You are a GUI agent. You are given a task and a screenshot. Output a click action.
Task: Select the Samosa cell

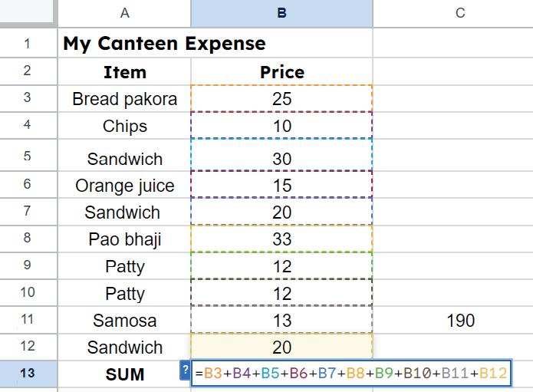(124, 321)
